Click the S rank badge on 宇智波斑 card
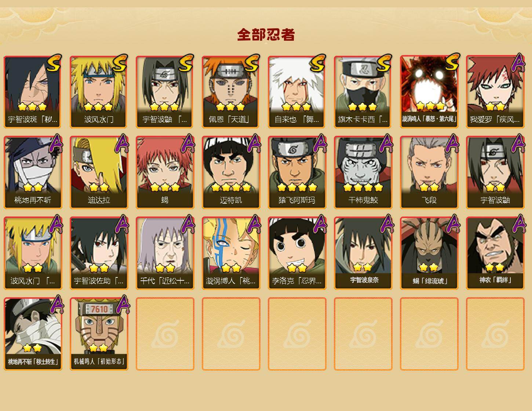The height and width of the screenshot is (411, 532). pyautogui.click(x=54, y=63)
